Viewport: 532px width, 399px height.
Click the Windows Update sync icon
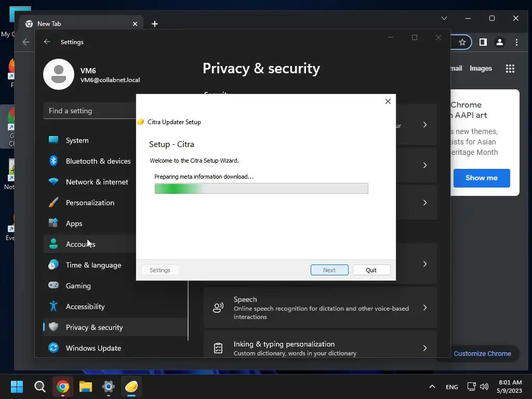click(x=54, y=348)
